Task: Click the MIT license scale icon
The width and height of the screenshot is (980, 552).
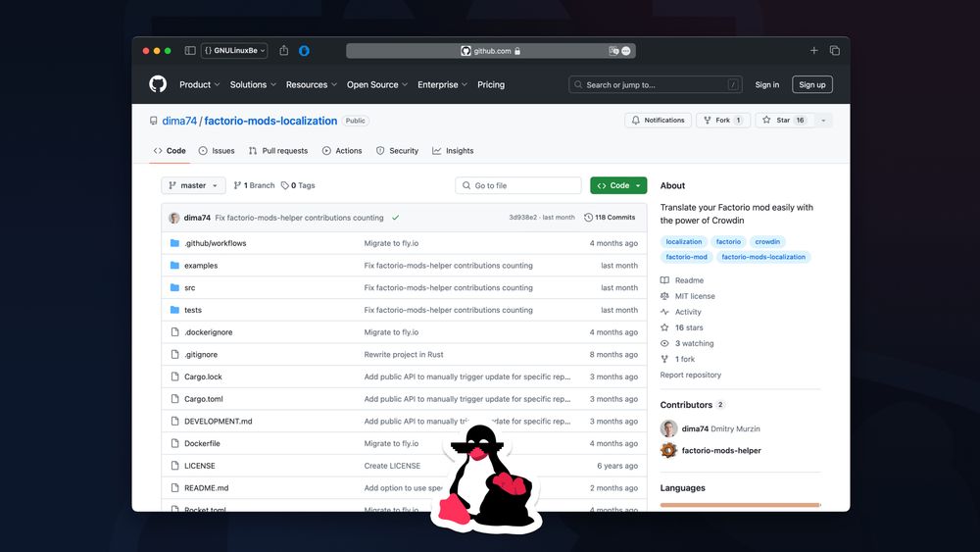Action: tap(664, 296)
